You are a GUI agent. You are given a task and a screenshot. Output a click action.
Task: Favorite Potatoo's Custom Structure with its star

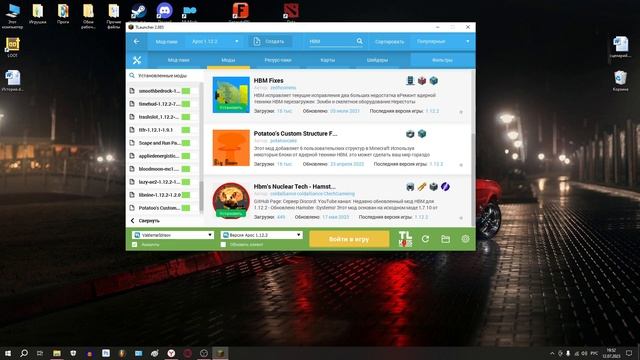(x=461, y=164)
